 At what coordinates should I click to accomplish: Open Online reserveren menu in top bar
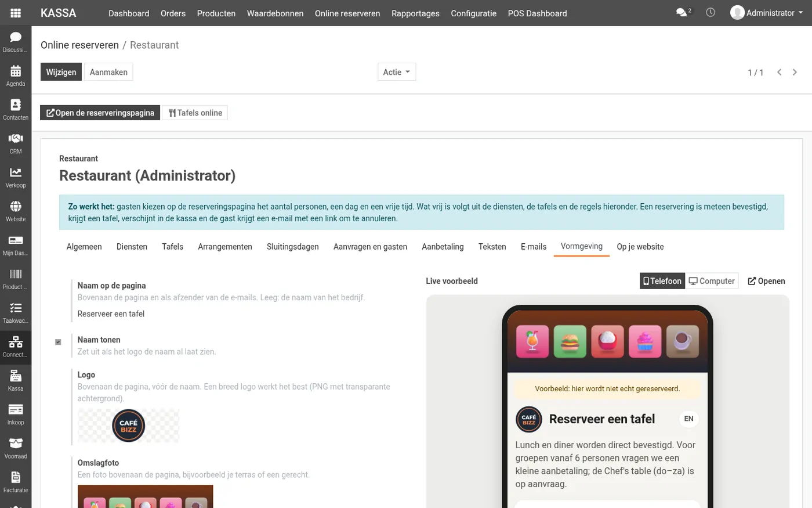pos(347,13)
